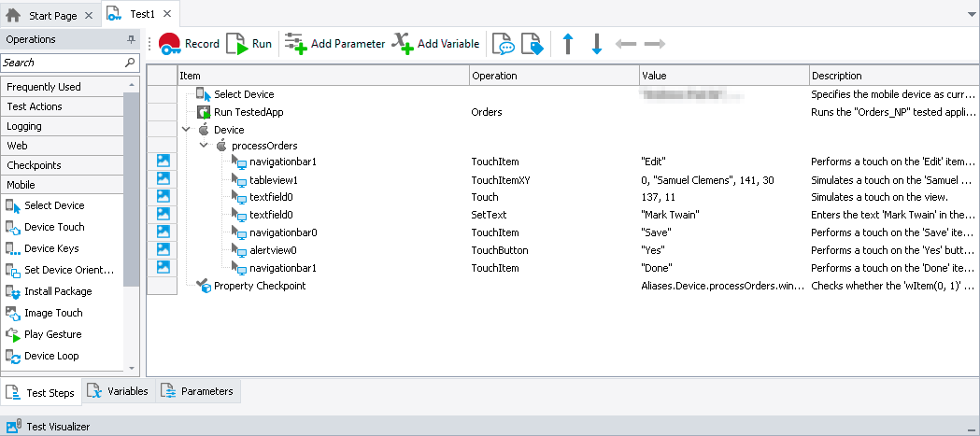Open the Start Page tab
This screenshot has width=980, height=436.
click(43, 16)
